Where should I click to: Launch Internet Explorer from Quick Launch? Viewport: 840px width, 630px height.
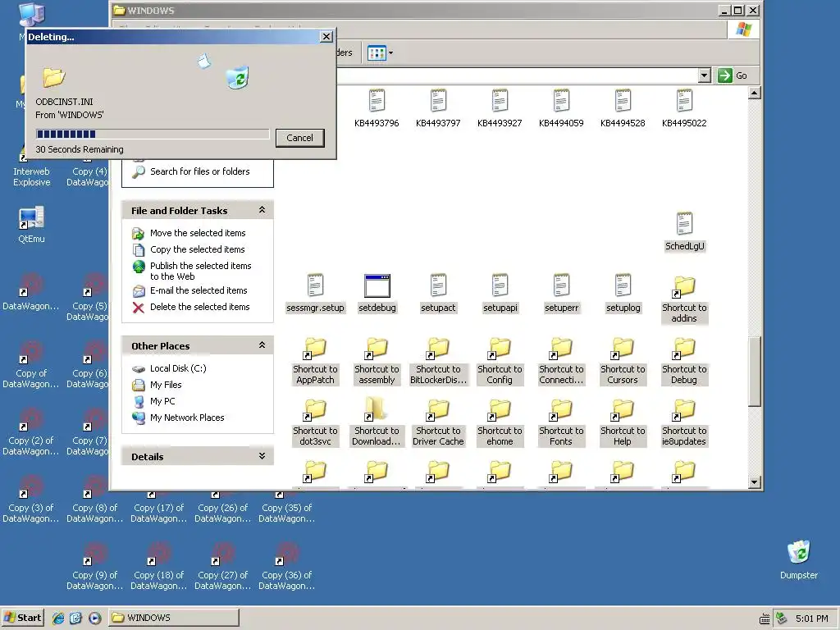point(58,618)
